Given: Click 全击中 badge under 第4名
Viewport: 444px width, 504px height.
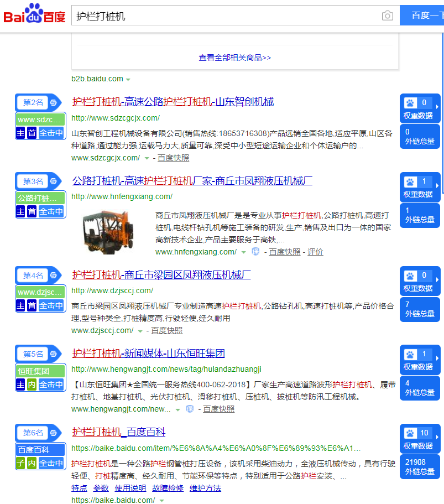Looking at the screenshot, I should pyautogui.click(x=51, y=305).
